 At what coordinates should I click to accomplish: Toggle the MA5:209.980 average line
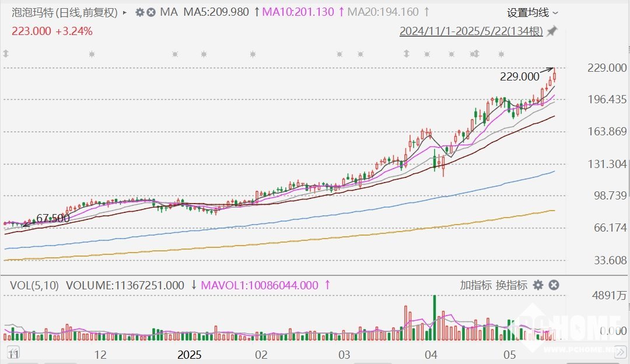(216, 12)
